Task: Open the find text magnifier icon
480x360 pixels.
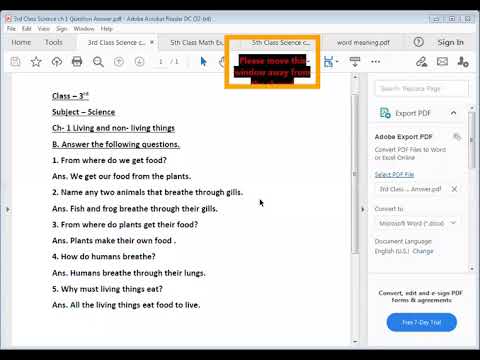Action: [x=98, y=62]
